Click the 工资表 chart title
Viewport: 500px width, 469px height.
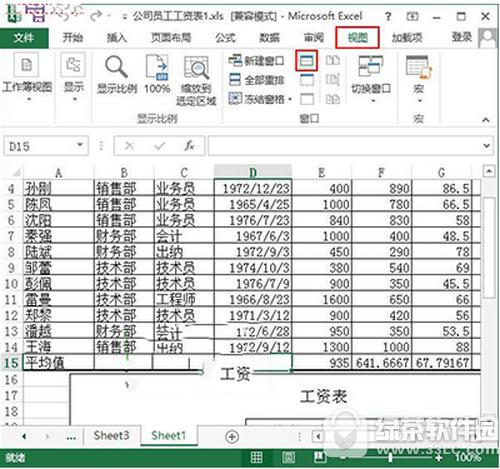coord(323,396)
